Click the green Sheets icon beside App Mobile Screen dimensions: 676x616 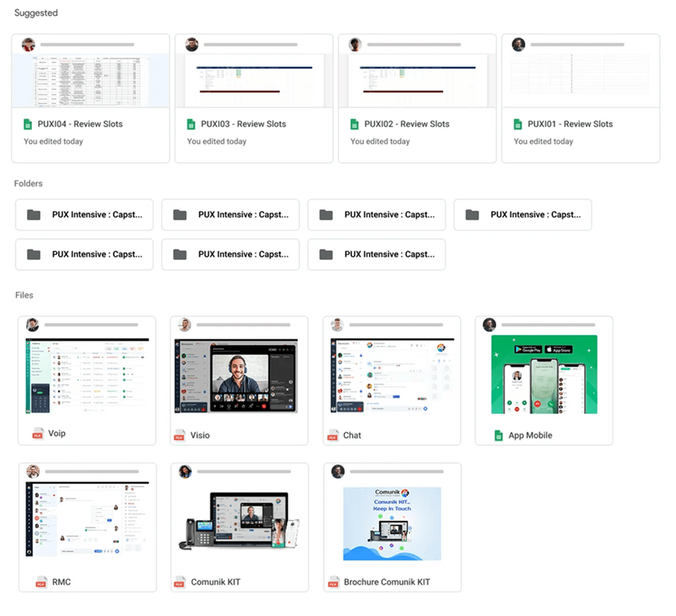coord(499,436)
